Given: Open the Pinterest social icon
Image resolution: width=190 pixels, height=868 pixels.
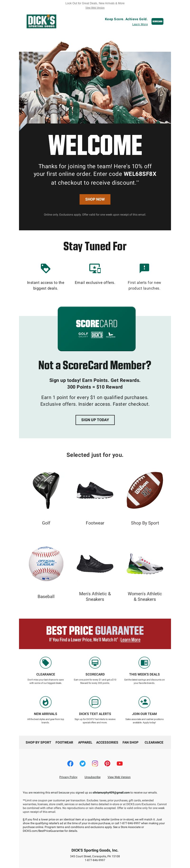Looking at the screenshot, I should tap(107, 764).
